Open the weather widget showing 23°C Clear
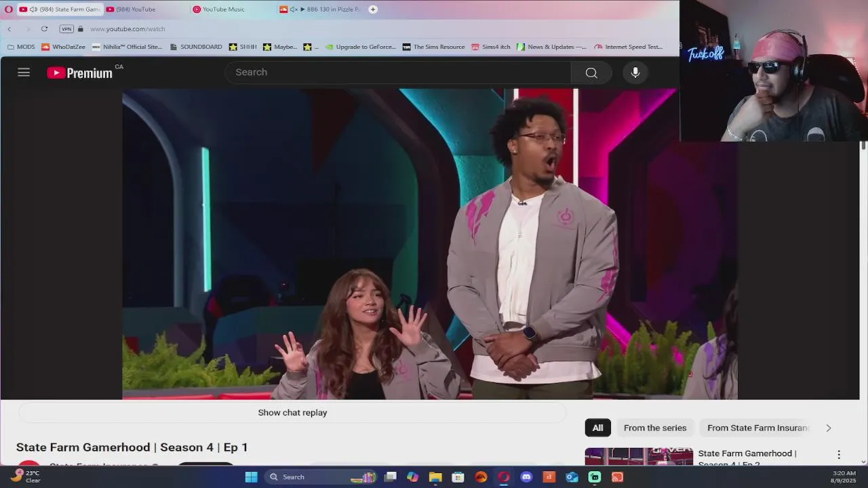The height and width of the screenshot is (488, 868). tap(25, 477)
